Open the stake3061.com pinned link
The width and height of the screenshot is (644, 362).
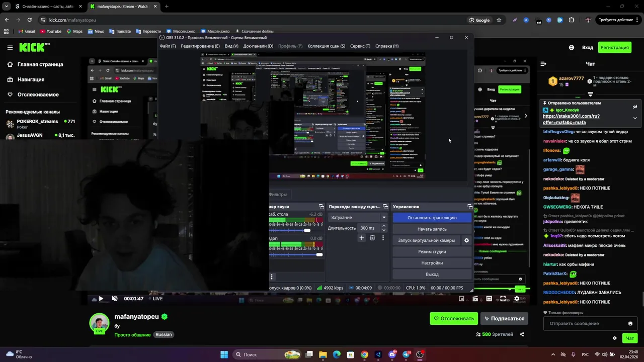coord(571,119)
